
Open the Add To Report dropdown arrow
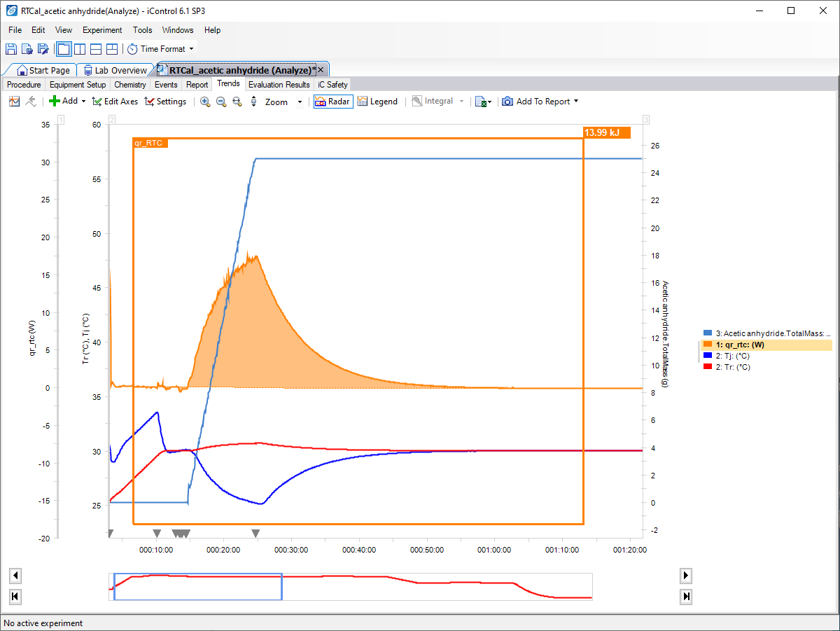tap(576, 102)
